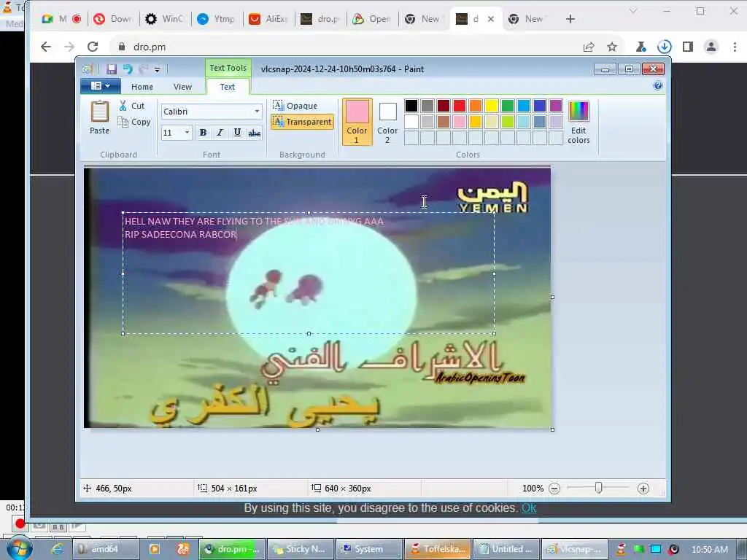Open the blue Paint file menu button
This screenshot has width=747, height=560.
click(100, 86)
